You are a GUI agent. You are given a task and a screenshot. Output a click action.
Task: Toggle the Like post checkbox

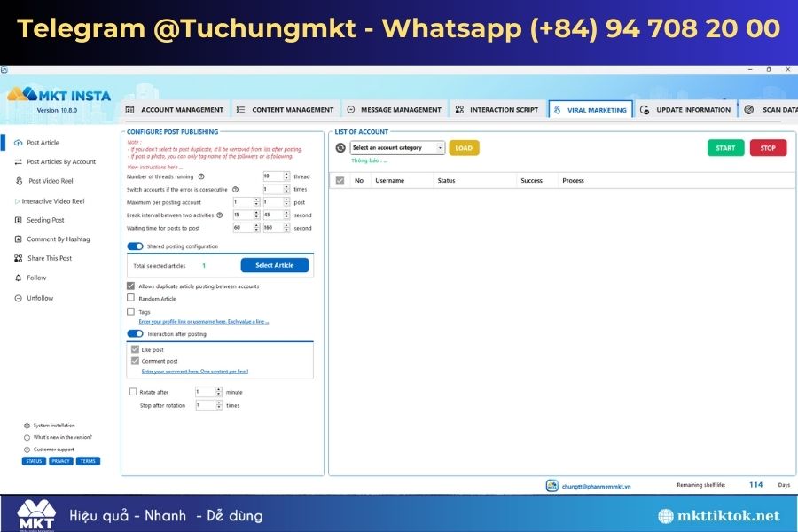click(x=135, y=349)
